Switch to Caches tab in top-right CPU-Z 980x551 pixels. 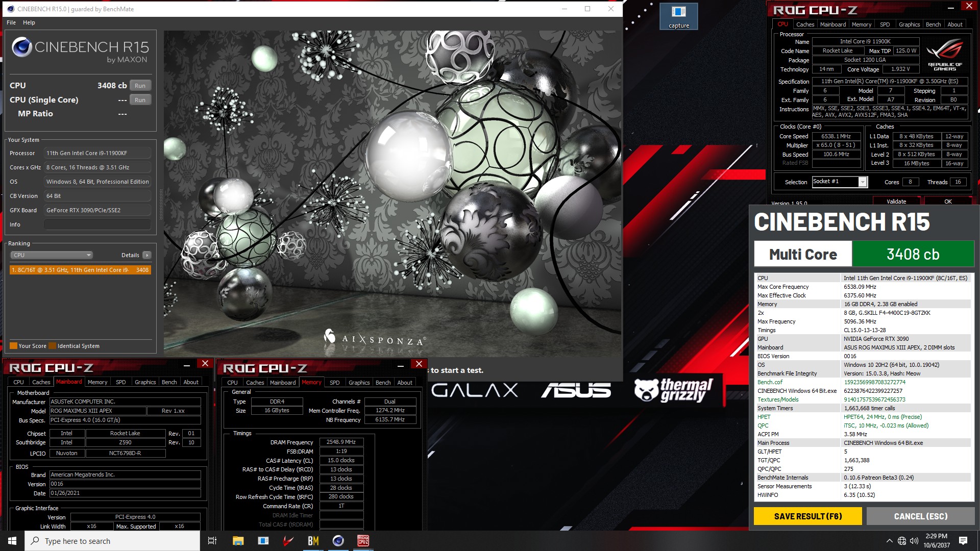[805, 24]
